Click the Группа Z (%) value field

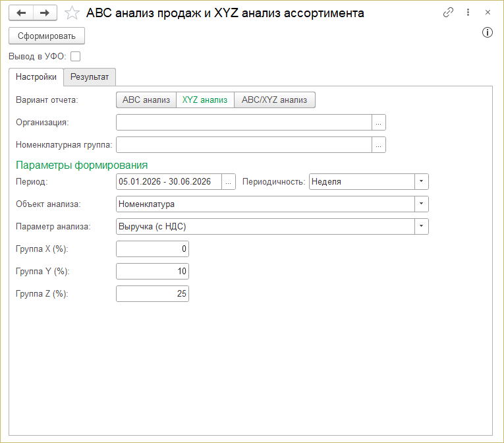[x=152, y=294]
